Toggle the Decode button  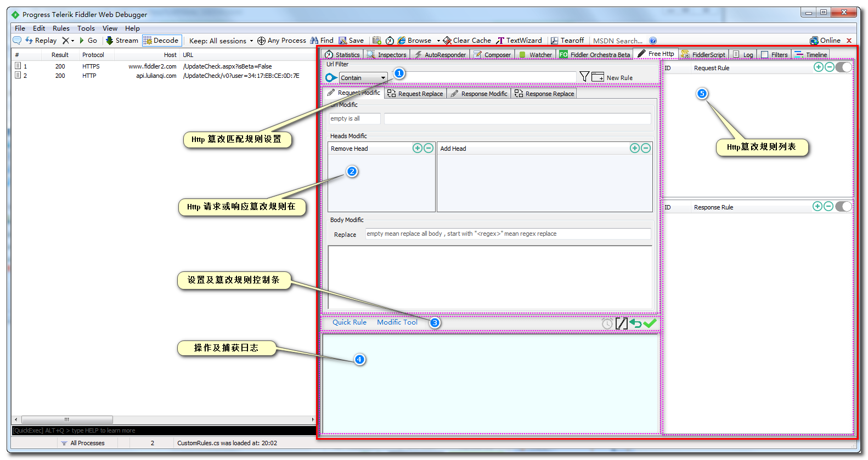(162, 41)
